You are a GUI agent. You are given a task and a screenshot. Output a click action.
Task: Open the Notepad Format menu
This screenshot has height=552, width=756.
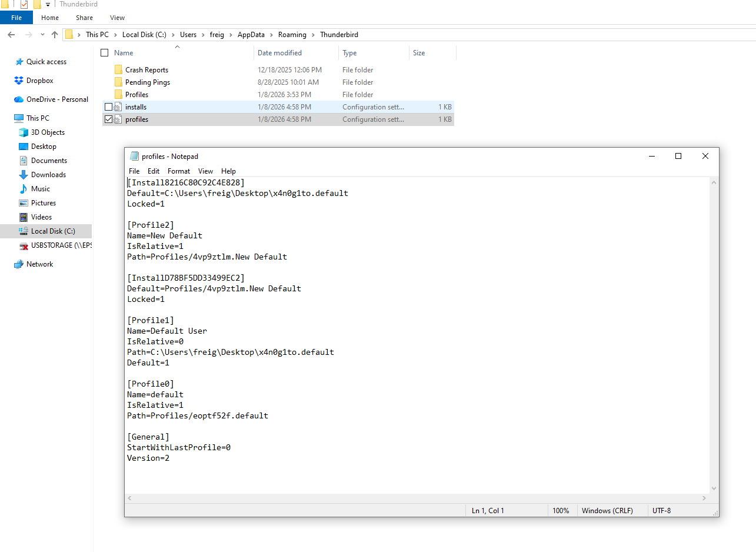click(x=179, y=171)
